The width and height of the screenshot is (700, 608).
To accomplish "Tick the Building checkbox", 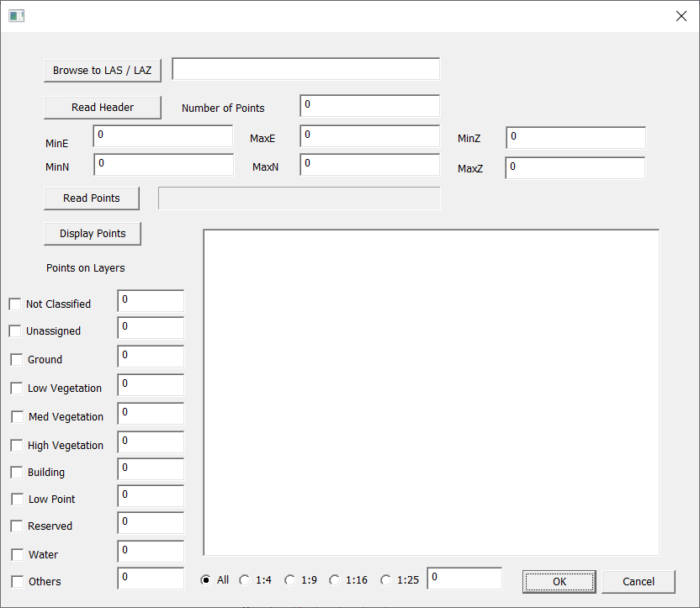I will tap(17, 473).
